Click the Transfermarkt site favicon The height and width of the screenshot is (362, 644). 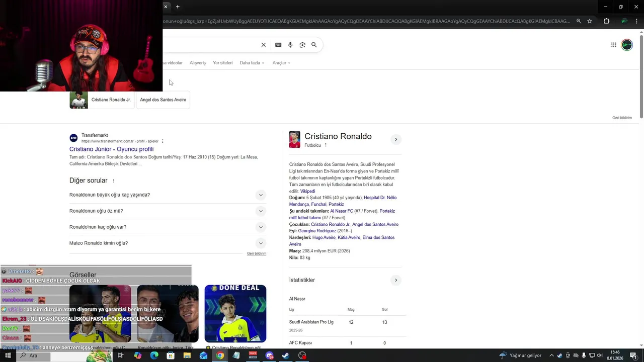click(73, 138)
